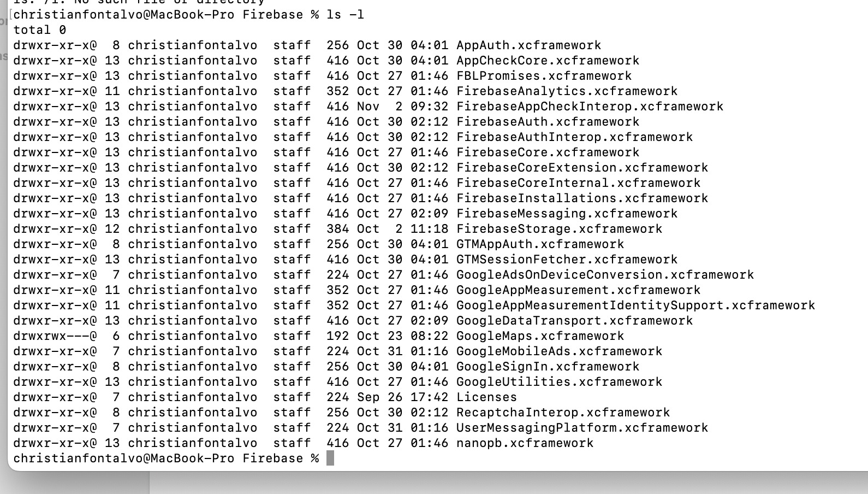868x494 pixels.
Task: Click the 'ls -l' command text
Action: pyautogui.click(x=346, y=15)
